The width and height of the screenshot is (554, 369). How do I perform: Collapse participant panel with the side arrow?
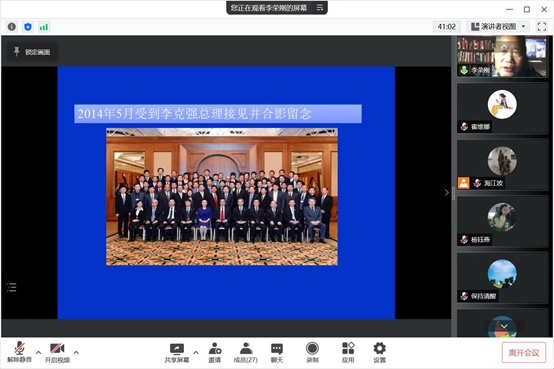click(447, 193)
